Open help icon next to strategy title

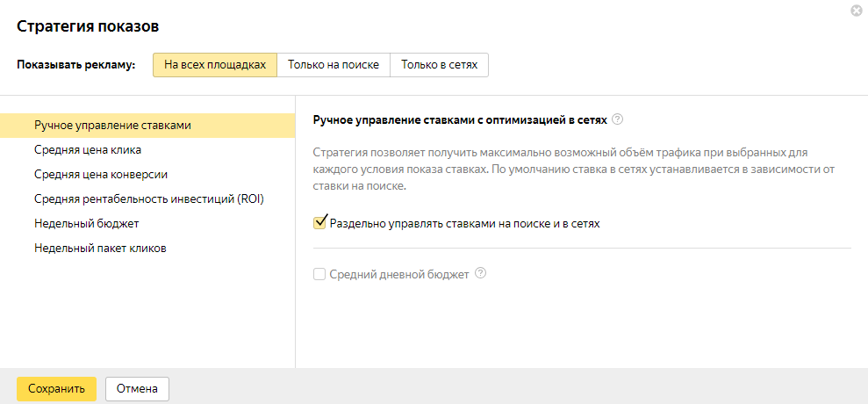tap(618, 119)
